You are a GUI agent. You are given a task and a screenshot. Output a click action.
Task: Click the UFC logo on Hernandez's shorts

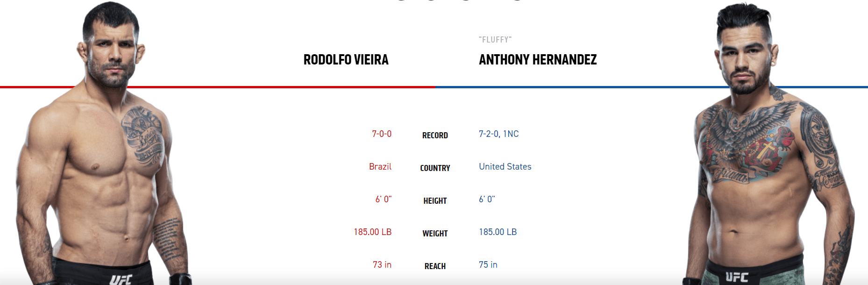coord(737,277)
